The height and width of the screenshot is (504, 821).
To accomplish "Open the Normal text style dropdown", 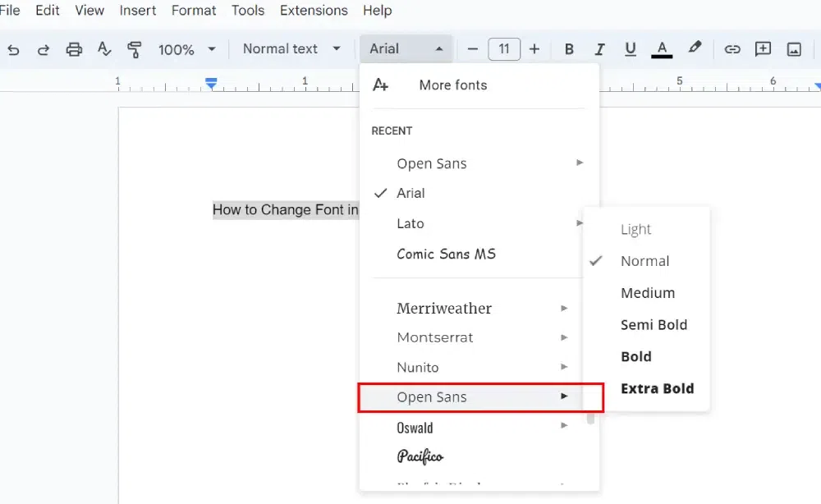I will coord(291,48).
